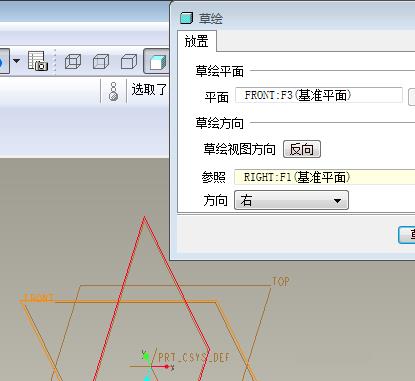Open the view manager icon
This screenshot has height=381, width=415.
[x=38, y=61]
